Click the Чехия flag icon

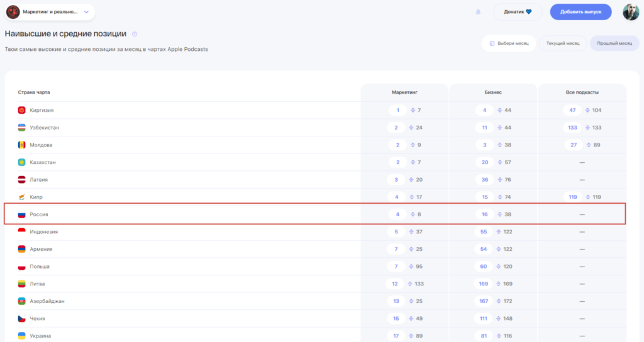coord(22,319)
